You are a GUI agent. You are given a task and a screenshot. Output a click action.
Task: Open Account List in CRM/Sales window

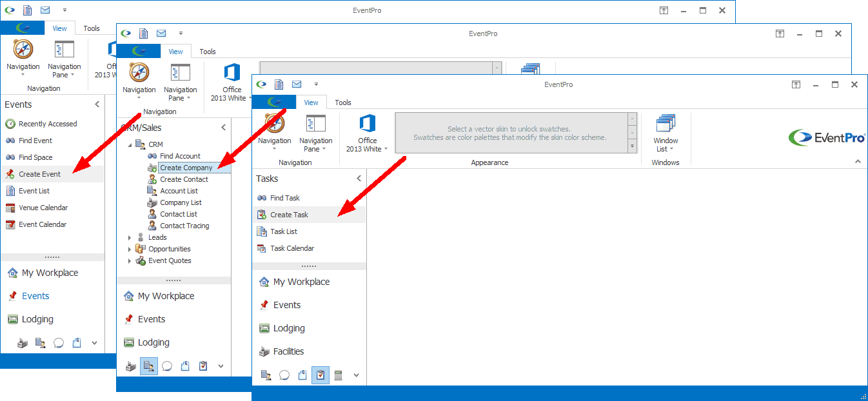[x=179, y=191]
